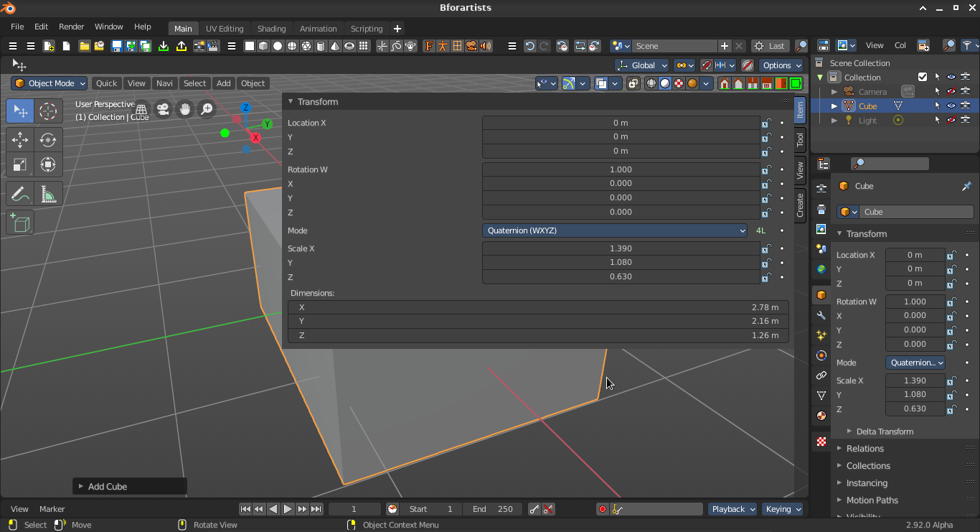Open the Object Mode dropdown

pos(50,83)
